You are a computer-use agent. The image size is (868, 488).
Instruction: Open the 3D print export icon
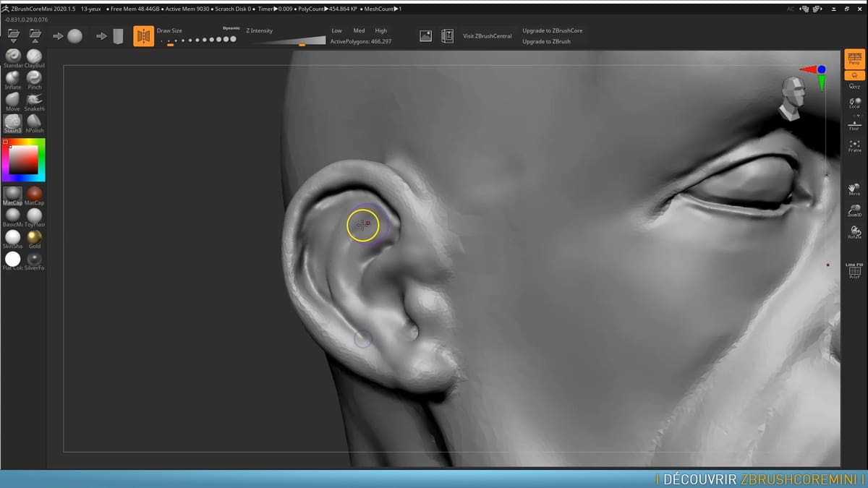click(x=448, y=36)
